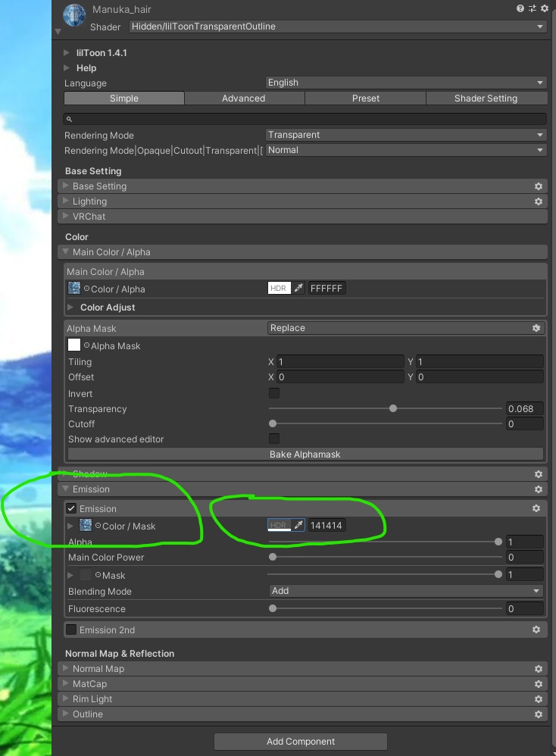
Task: Click the Manuka_hair material preview sphere
Action: point(74,15)
